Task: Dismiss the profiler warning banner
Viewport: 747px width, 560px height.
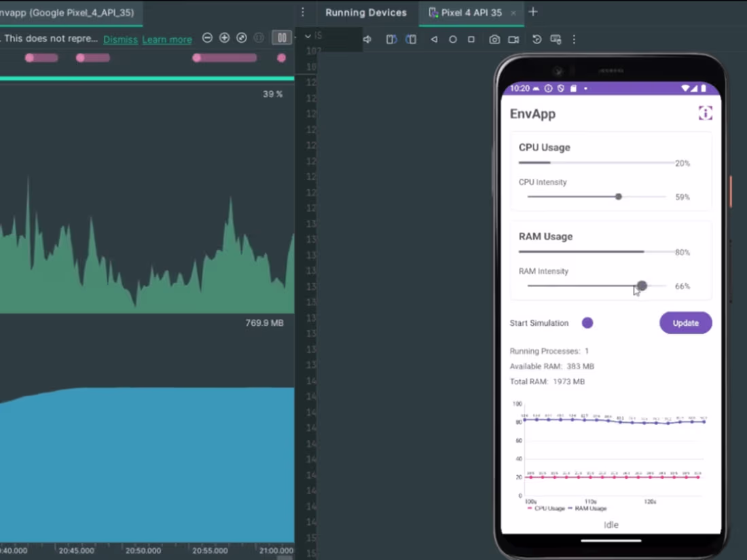Action: pyautogui.click(x=120, y=39)
